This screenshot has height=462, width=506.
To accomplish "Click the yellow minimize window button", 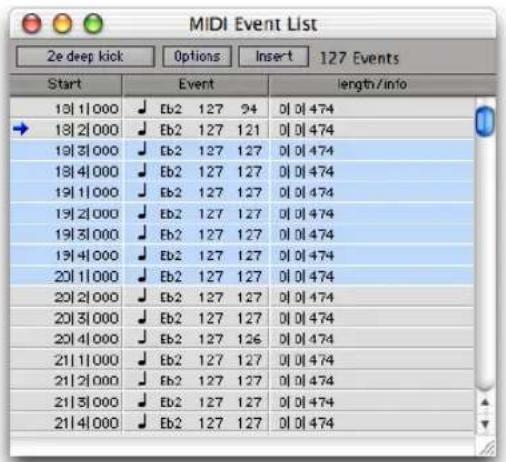I will pos(62,24).
